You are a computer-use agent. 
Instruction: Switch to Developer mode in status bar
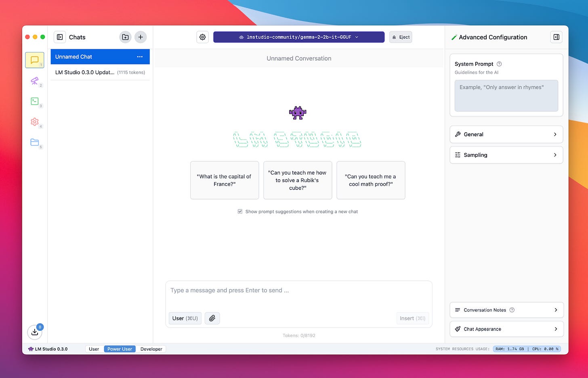(151, 349)
